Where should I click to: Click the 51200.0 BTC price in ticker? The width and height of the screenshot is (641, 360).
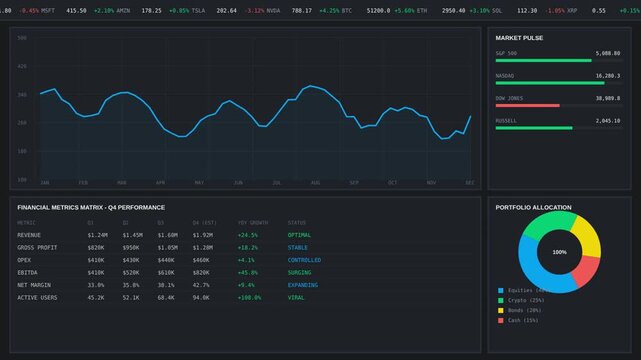(x=378, y=11)
